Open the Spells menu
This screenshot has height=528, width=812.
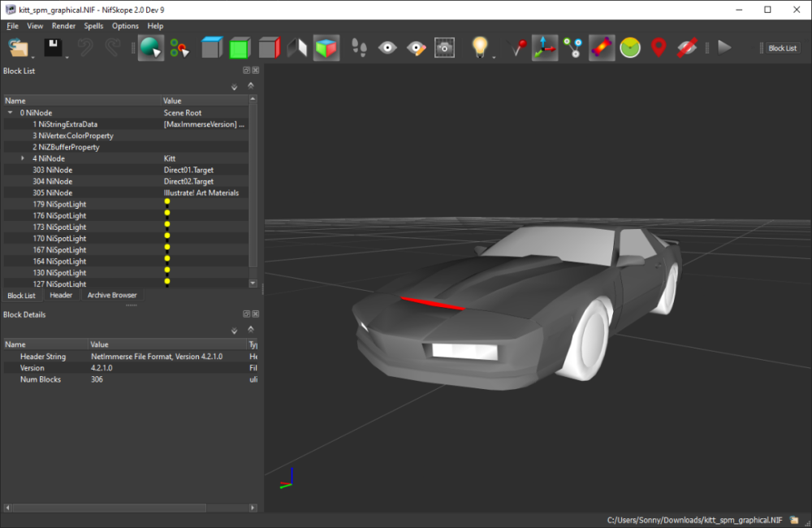click(93, 26)
